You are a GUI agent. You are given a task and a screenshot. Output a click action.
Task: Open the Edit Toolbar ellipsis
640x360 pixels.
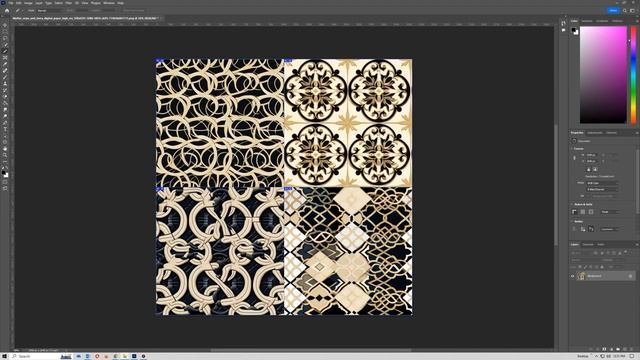(x=5, y=162)
